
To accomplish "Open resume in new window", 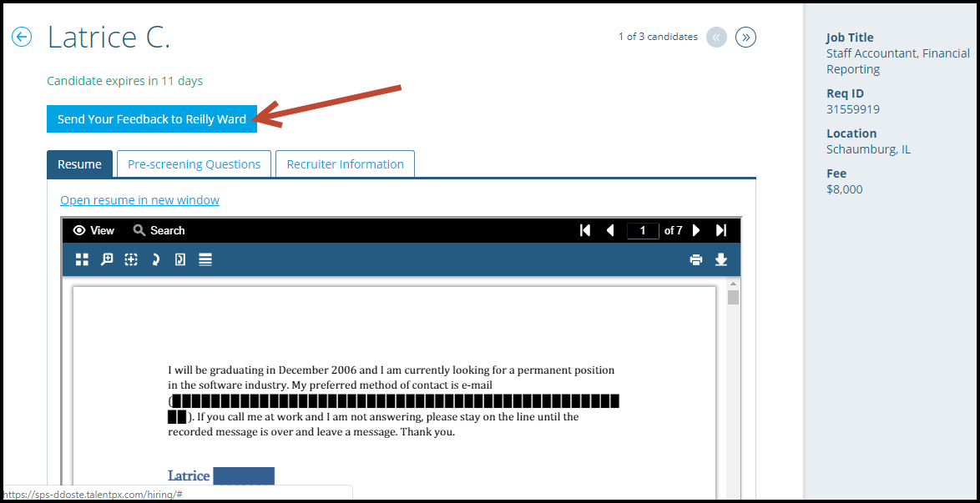I will (x=139, y=200).
